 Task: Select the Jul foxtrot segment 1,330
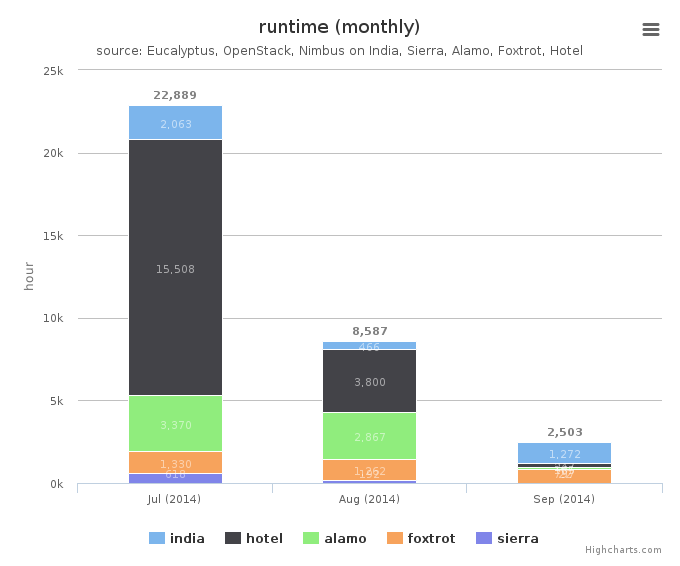coord(175,462)
